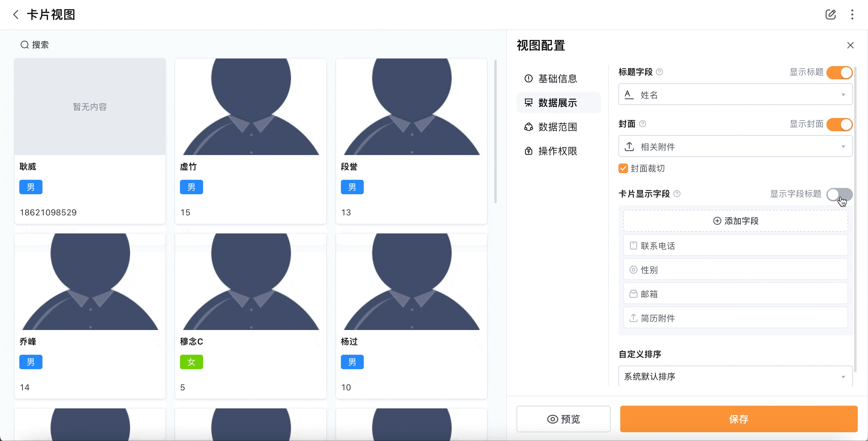The image size is (868, 441).
Task: Click upload icon of 简历附件 row
Action: pos(633,318)
